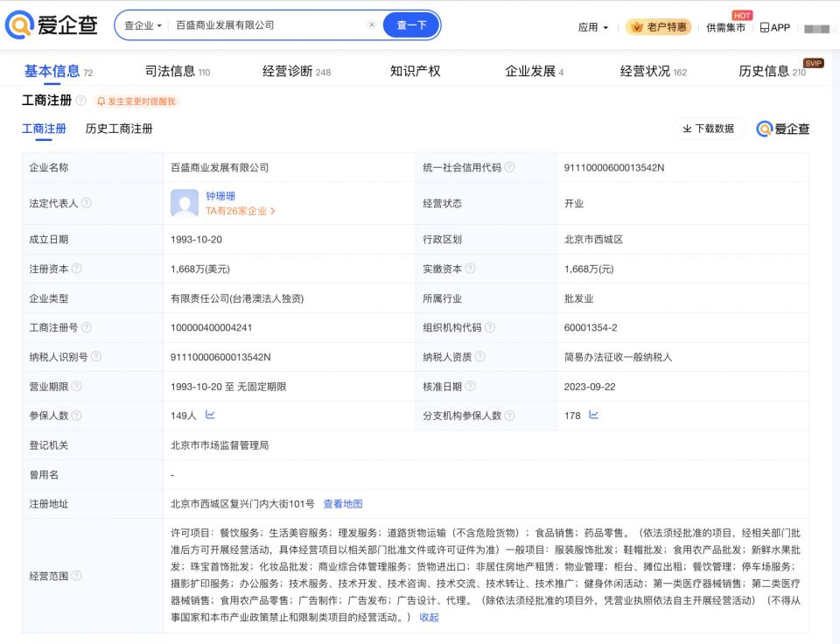The height and width of the screenshot is (644, 840).
Task: Collapse business scope with 收起 link
Action: 429,617
